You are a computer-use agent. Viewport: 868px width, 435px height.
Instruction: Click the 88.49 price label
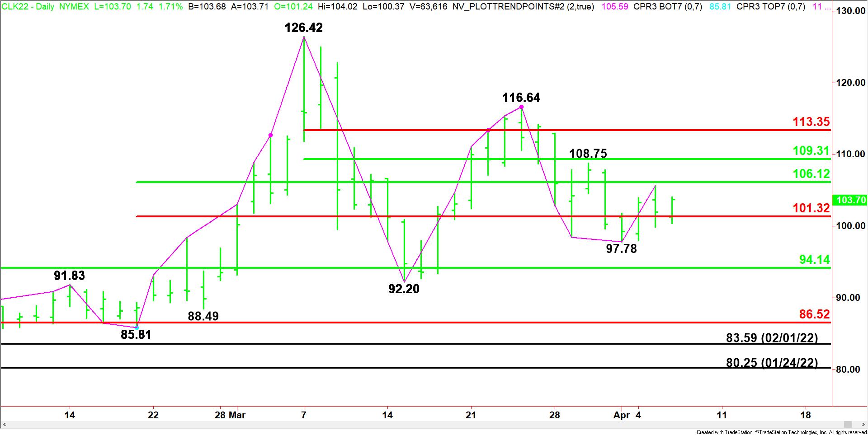(203, 316)
